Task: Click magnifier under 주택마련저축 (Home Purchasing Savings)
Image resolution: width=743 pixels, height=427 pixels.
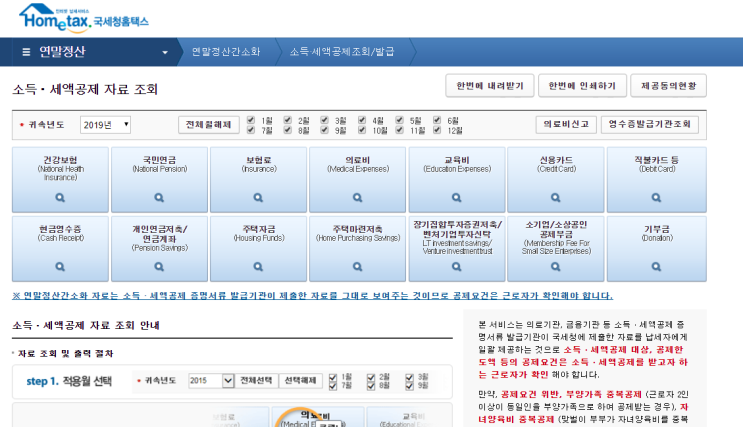Action: click(358, 267)
